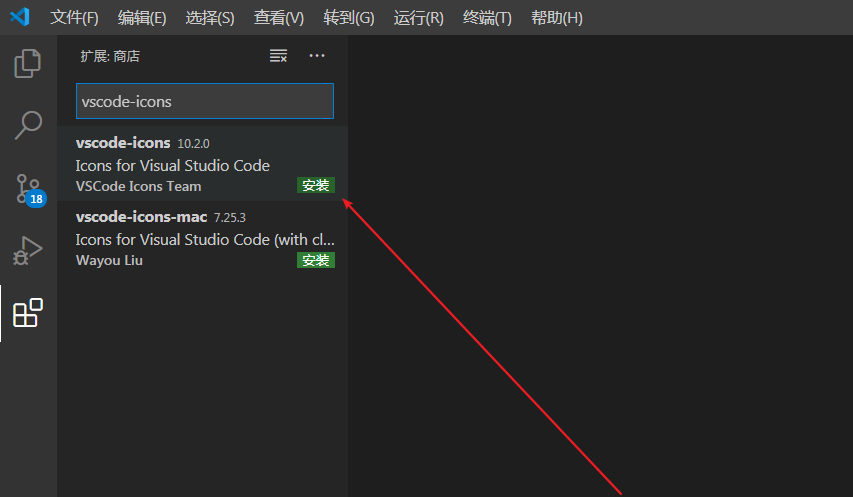Open the 文件(F) menu
The height and width of the screenshot is (497, 853).
click(x=74, y=18)
